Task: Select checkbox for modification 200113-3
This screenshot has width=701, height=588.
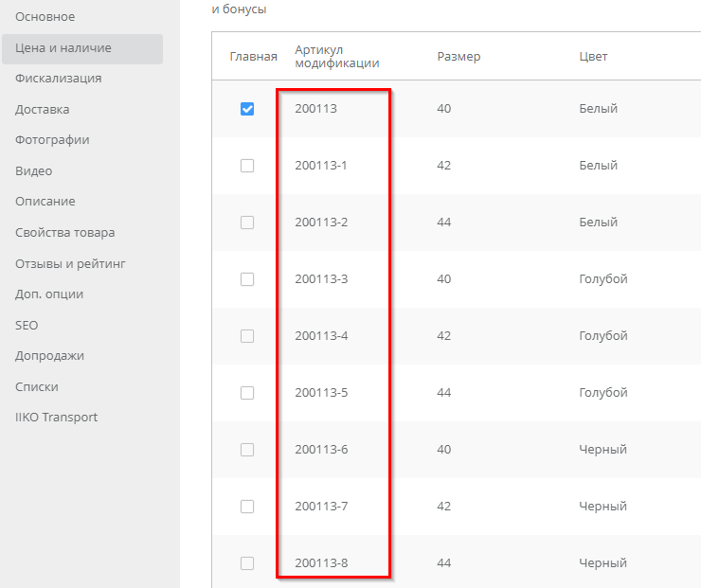Action: pyautogui.click(x=247, y=279)
